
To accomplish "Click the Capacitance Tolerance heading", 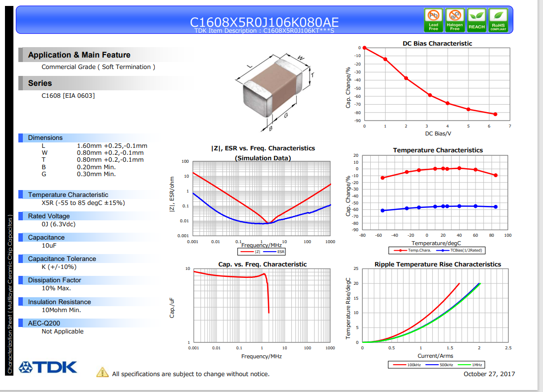I will click(x=62, y=259).
